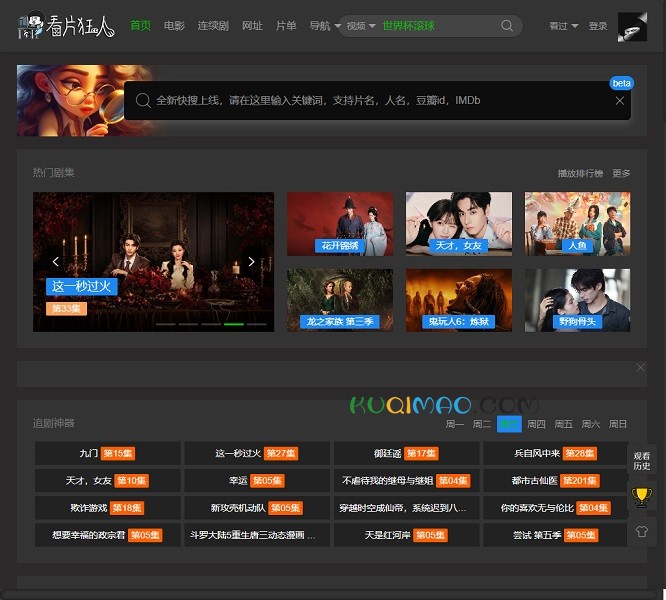The image size is (666, 600).
Task: Open 尝试 第五季 第05集 entry
Action: click(x=556, y=535)
